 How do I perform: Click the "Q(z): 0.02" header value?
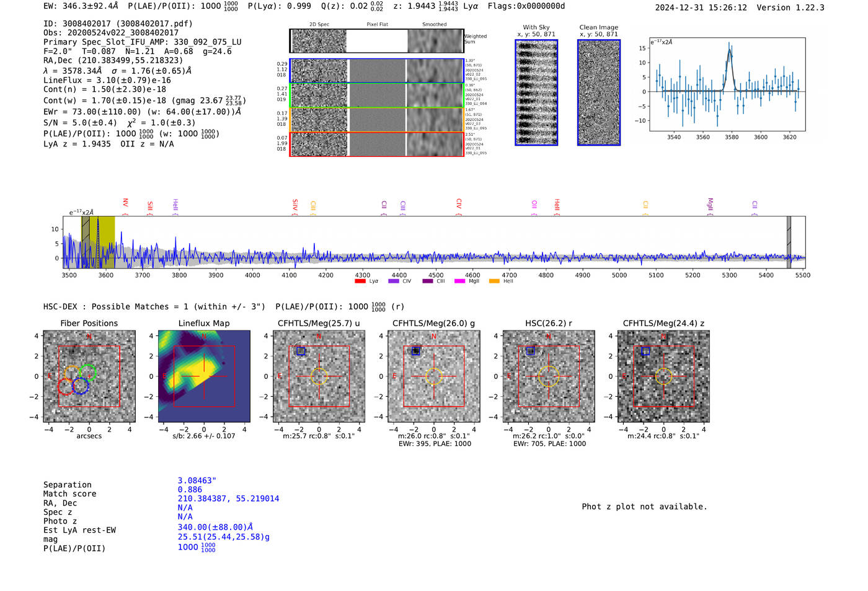[x=345, y=6]
